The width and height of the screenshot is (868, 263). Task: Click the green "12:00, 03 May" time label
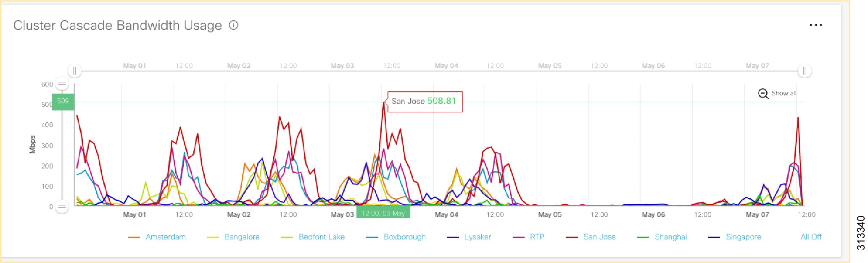(383, 213)
